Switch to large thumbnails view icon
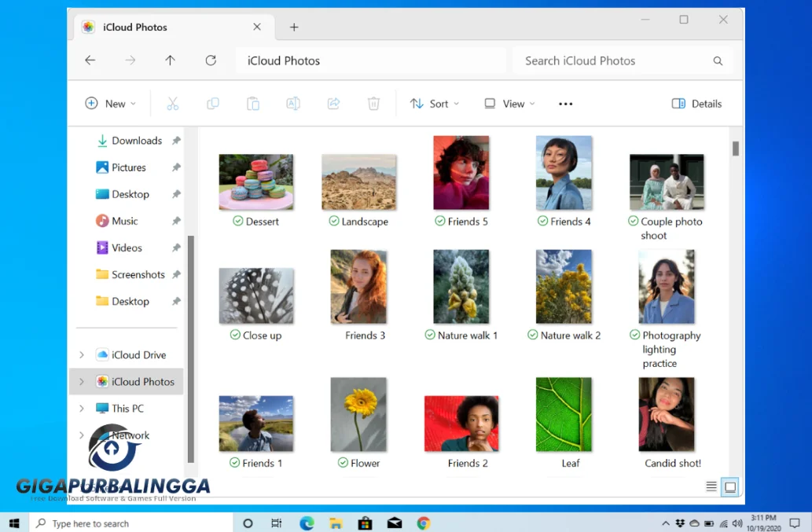 [729, 486]
